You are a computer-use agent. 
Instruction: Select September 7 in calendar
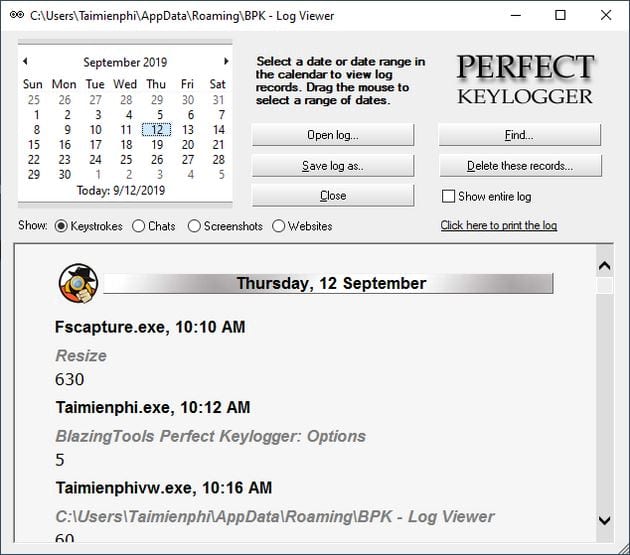pos(221,115)
